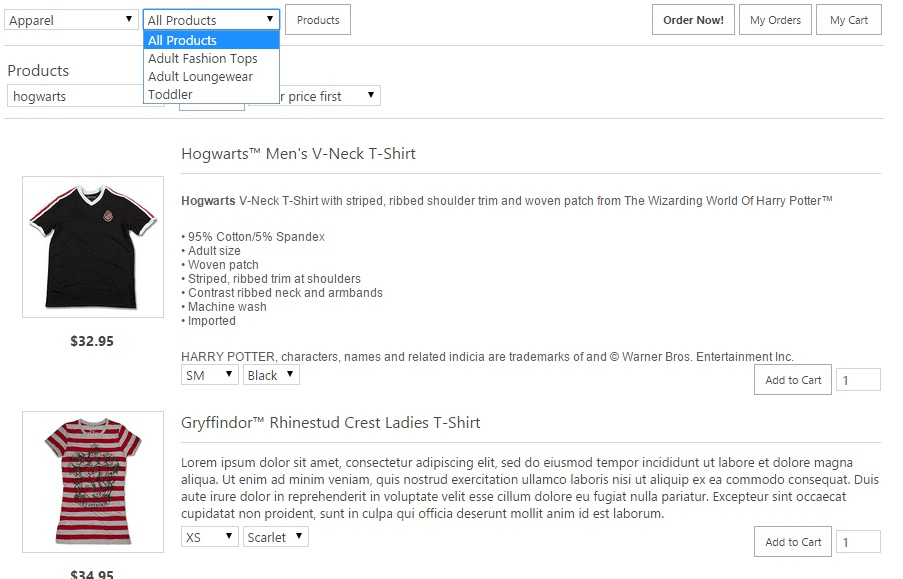Click the '95% Cotton/5% Spandex' bullet text
The width and height of the screenshot is (903, 579).
256,237
